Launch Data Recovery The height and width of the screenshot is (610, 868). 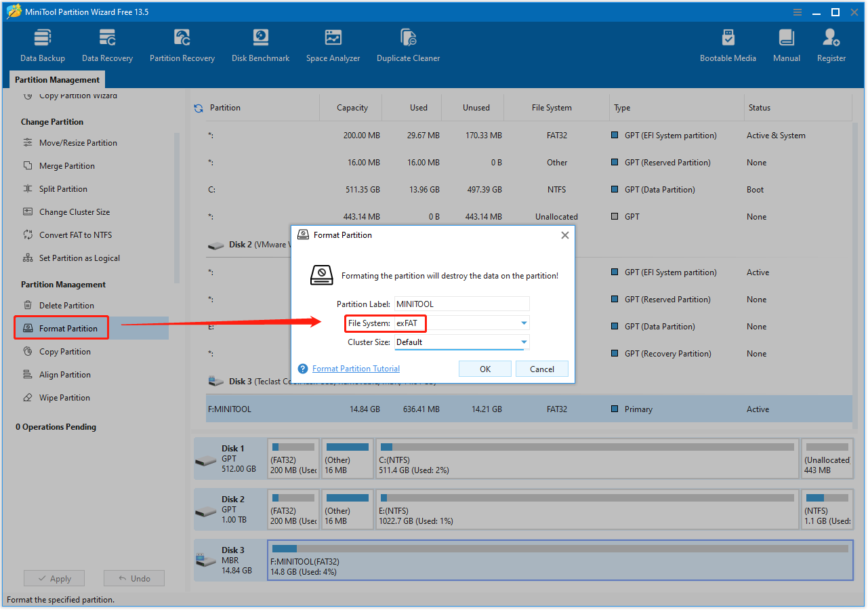pyautogui.click(x=107, y=43)
